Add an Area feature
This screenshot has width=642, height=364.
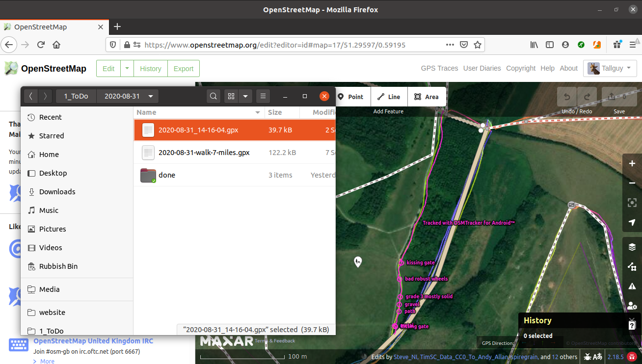click(x=427, y=97)
